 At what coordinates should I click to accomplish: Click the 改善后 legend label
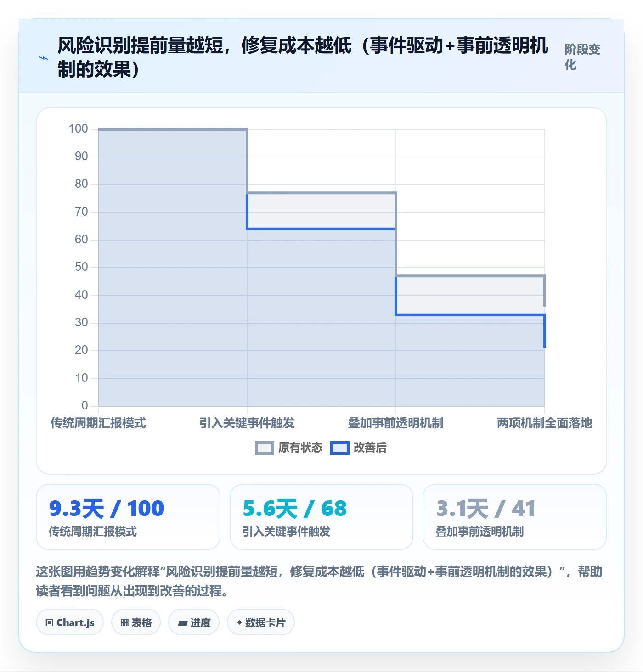(370, 448)
